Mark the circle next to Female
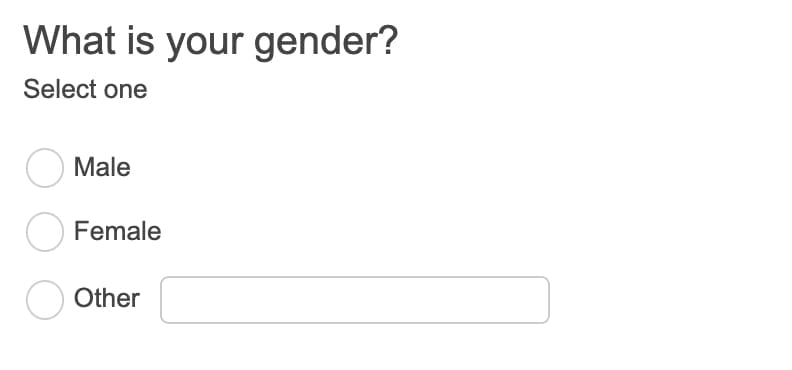This screenshot has height=370, width=792. (44, 232)
